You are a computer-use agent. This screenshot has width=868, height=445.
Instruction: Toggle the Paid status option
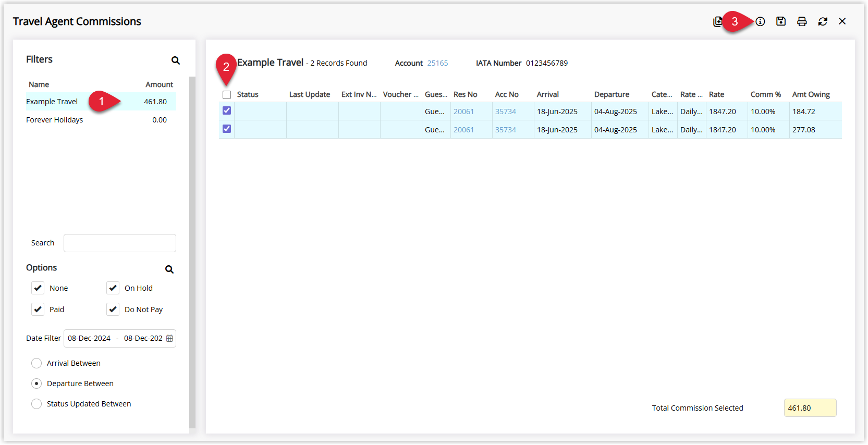(x=38, y=309)
